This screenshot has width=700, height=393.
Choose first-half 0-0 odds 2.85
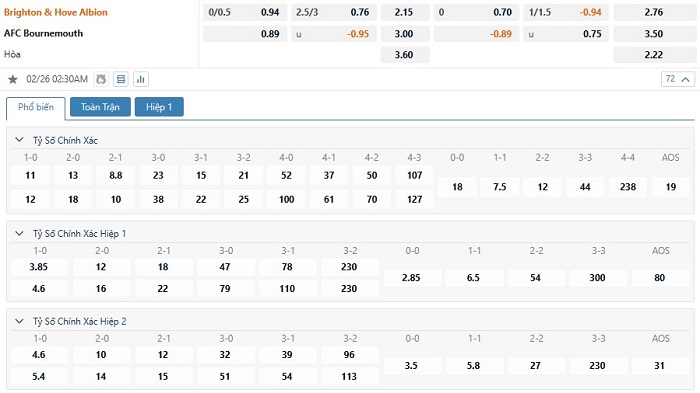point(411,278)
